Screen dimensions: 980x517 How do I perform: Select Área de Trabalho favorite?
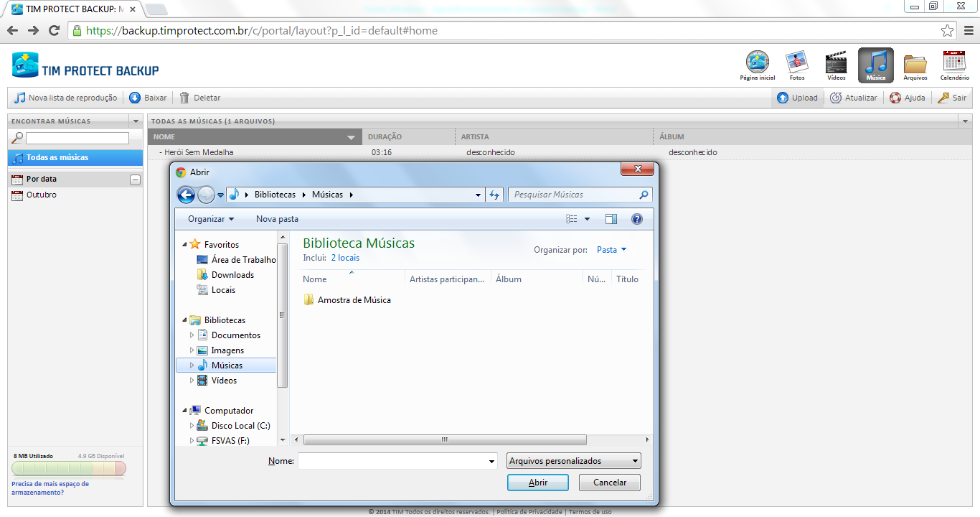click(236, 260)
